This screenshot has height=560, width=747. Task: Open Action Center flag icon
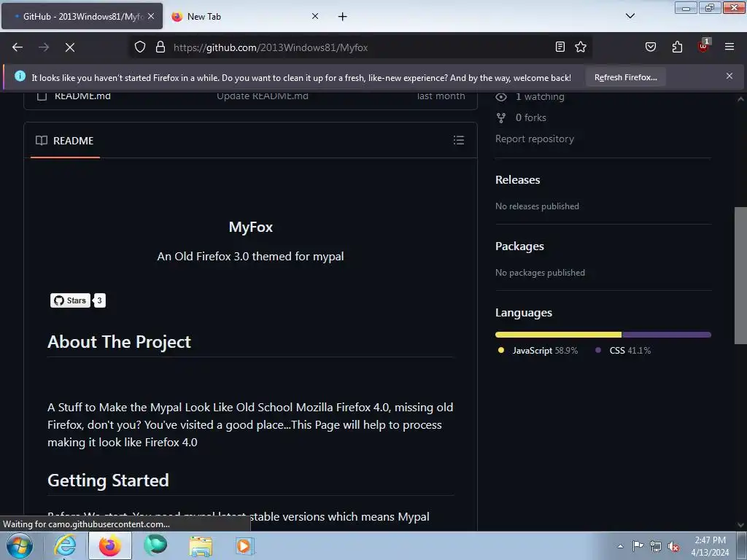pos(638,545)
